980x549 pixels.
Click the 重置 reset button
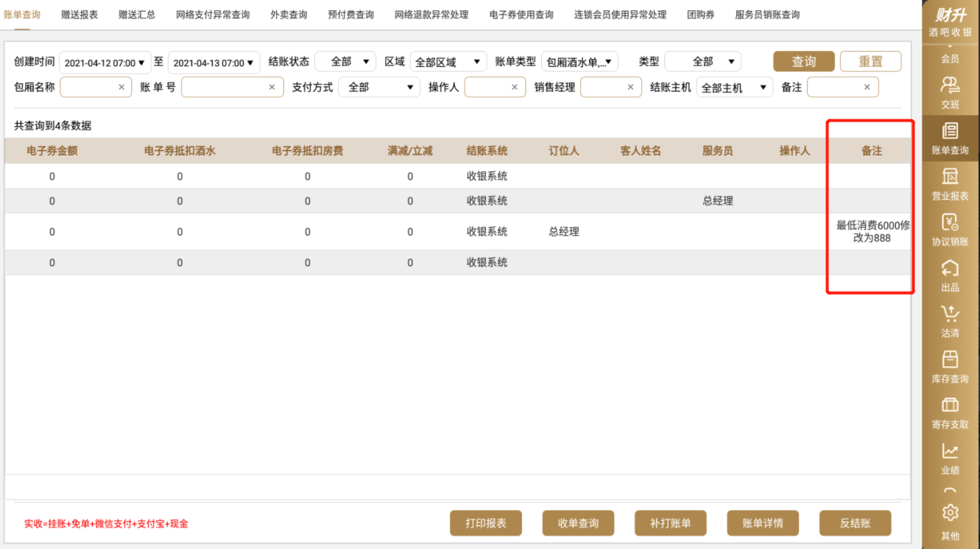point(870,61)
